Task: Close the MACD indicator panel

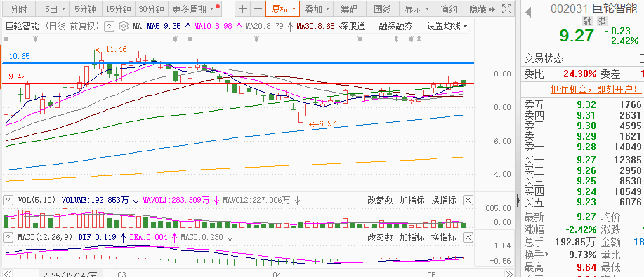Action: 468,237
